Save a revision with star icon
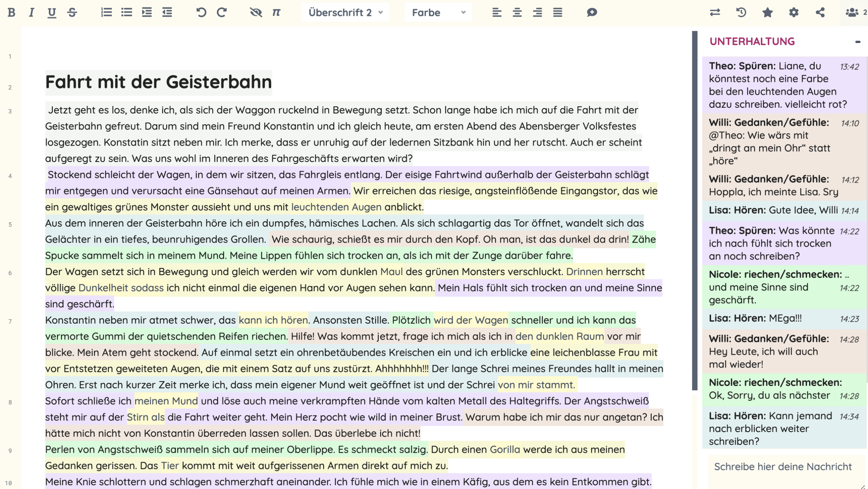This screenshot has height=489, width=868. 767,13
